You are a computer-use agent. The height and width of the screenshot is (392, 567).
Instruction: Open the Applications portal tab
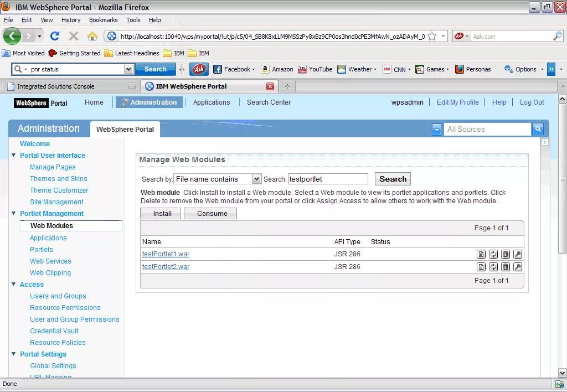[212, 102]
